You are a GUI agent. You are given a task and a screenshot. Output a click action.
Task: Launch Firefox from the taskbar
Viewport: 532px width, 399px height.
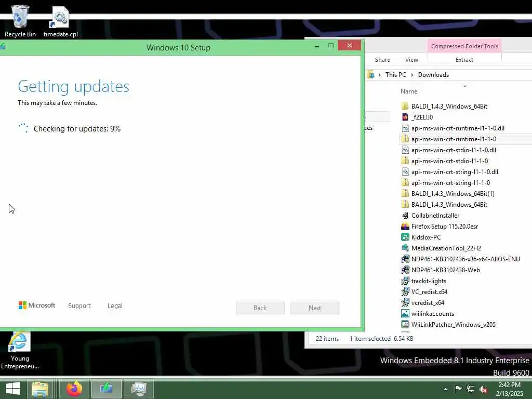pyautogui.click(x=74, y=389)
